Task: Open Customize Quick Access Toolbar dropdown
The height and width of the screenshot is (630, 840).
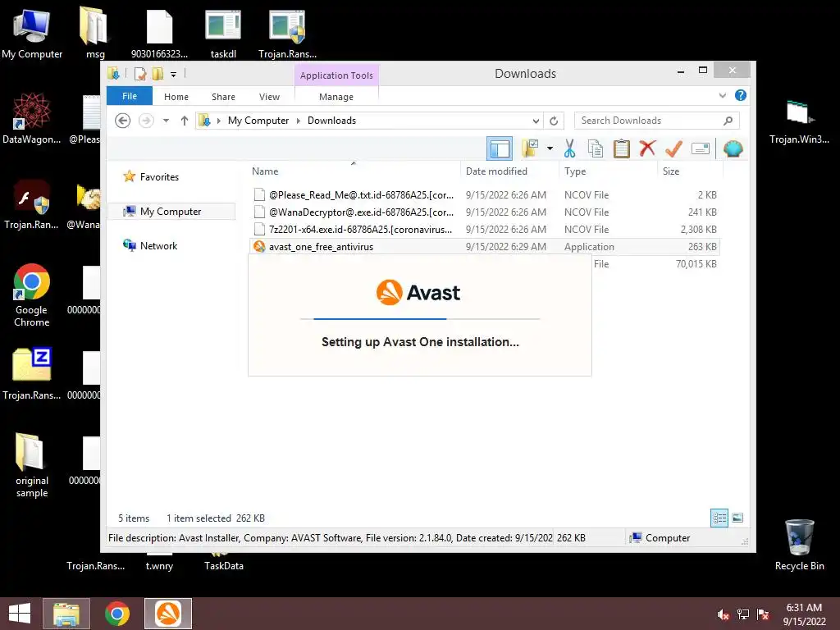Action: [174, 75]
